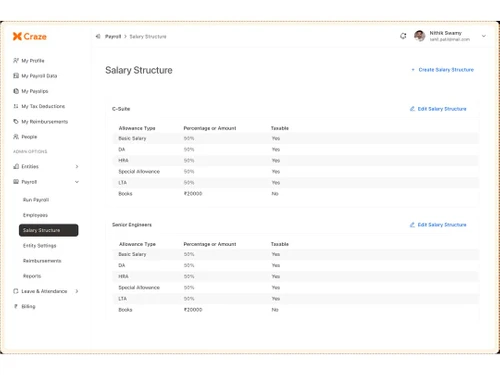Image resolution: width=500 pixels, height=375 pixels.
Task: Click the My Payroll Data sidebar icon
Action: (16, 76)
